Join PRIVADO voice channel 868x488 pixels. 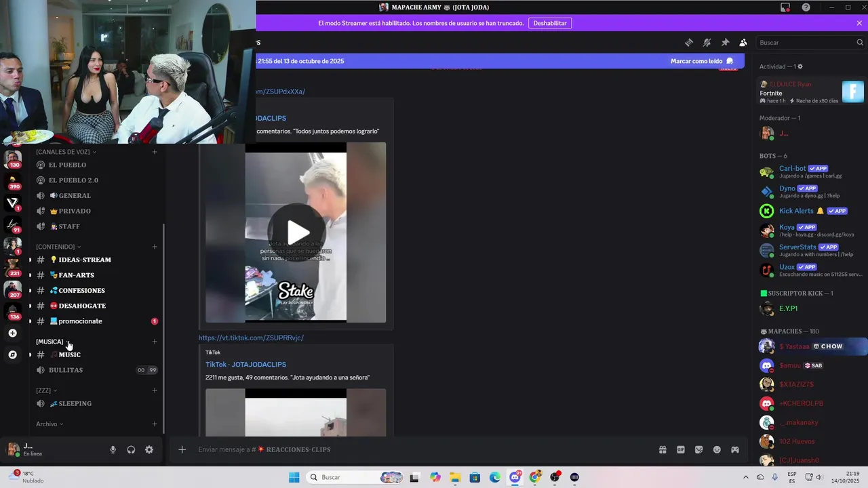coord(96,211)
